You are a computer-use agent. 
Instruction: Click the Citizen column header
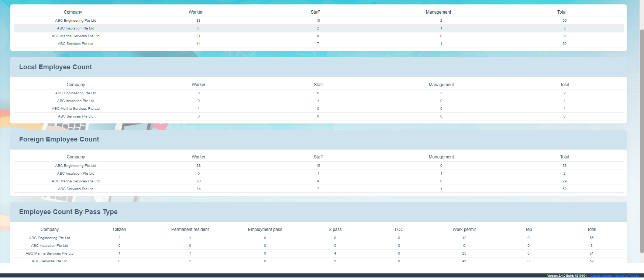(119, 230)
